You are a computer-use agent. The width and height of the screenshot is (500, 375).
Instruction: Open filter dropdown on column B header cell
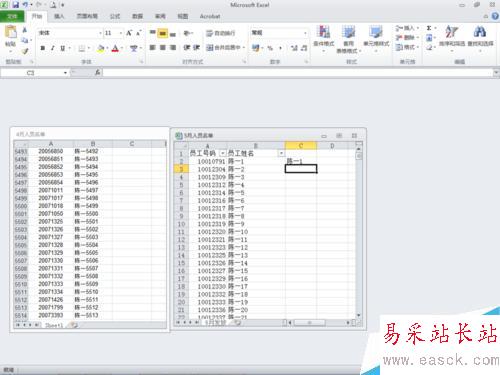coord(281,153)
